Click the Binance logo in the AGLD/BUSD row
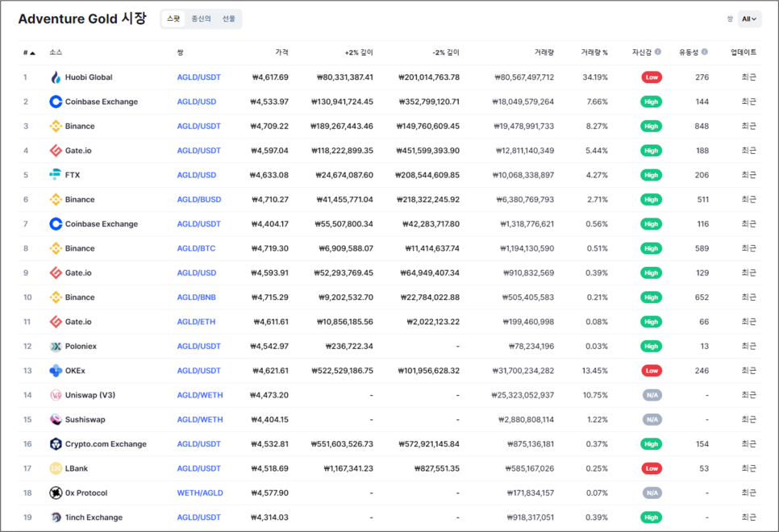The height and width of the screenshot is (532, 779). [56, 199]
